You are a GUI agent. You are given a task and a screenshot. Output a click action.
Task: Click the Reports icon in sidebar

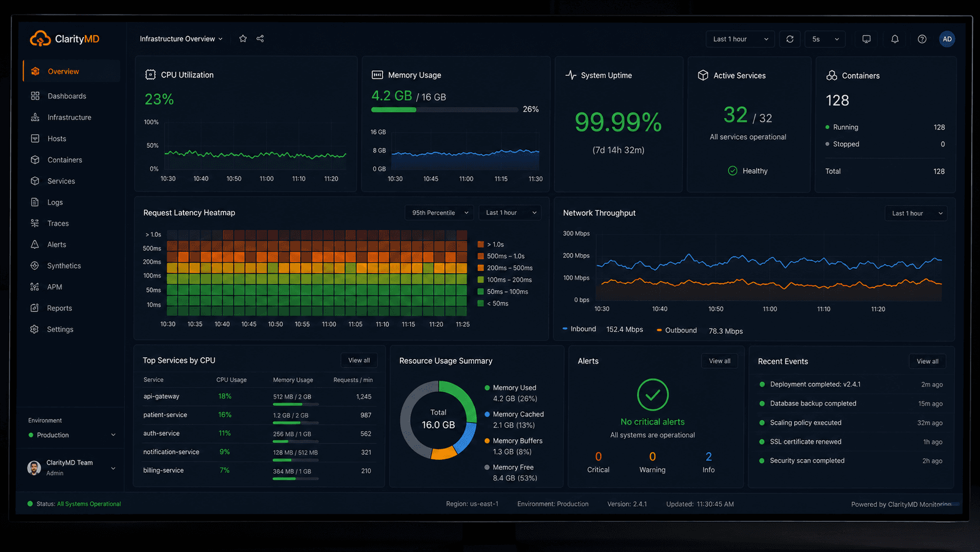point(35,308)
